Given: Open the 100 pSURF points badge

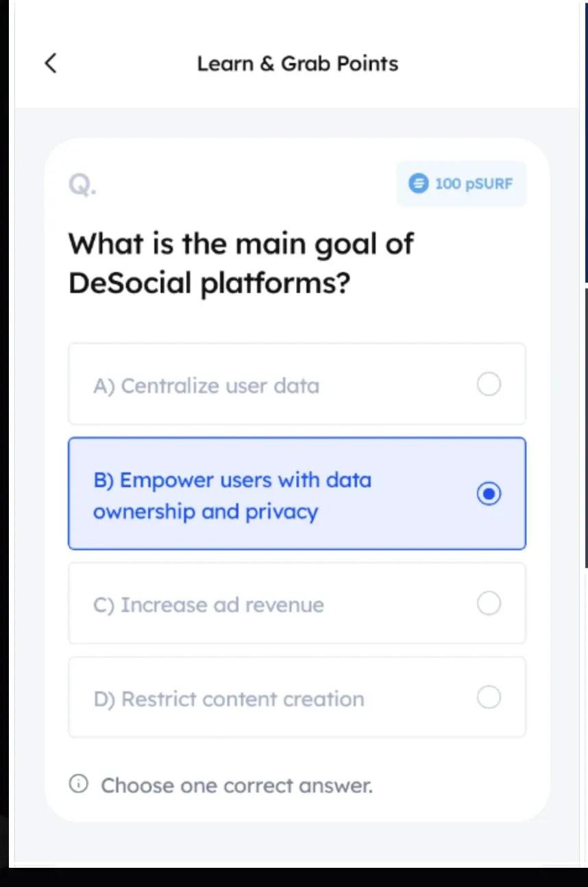Looking at the screenshot, I should click(461, 183).
